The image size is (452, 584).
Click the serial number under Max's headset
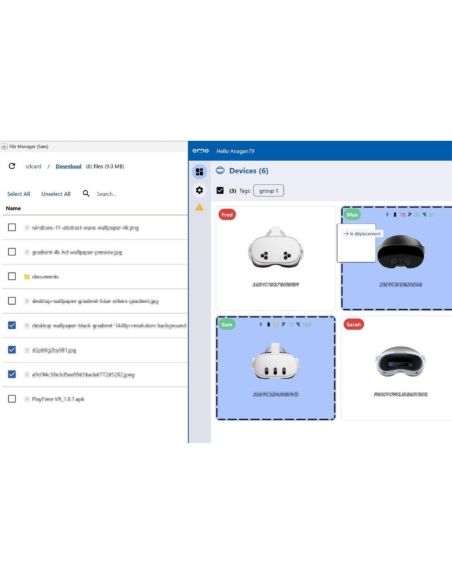point(401,285)
